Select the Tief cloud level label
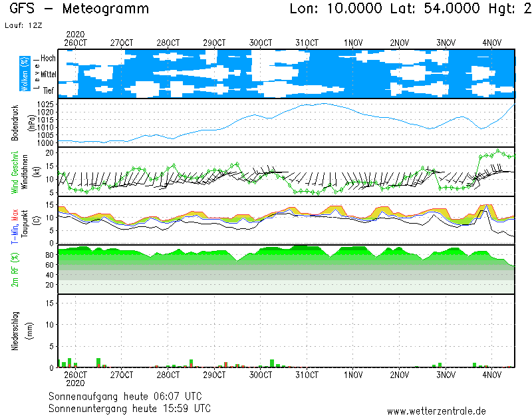532x416 pixels. [x=49, y=89]
